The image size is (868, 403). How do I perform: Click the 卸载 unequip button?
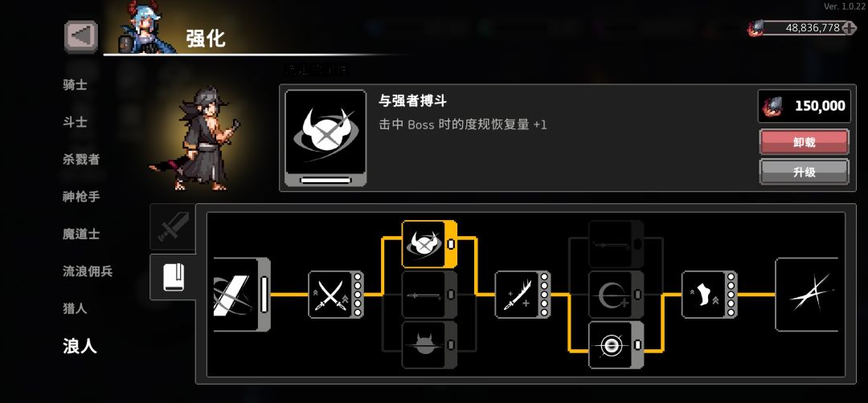[x=804, y=143]
